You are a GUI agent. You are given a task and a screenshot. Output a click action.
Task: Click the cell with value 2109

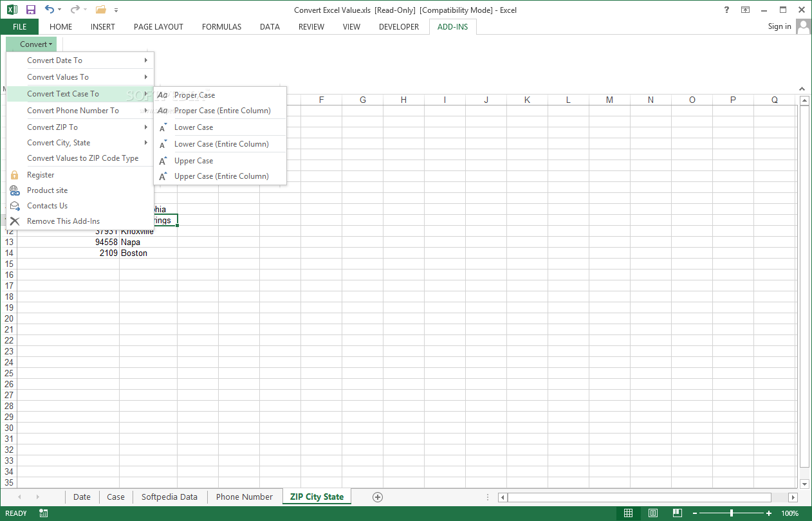68,253
